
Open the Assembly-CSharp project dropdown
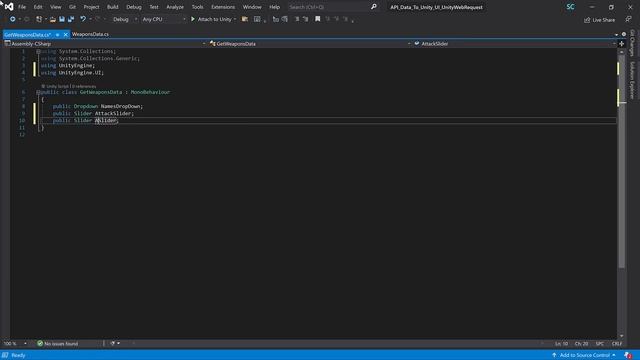105,44
